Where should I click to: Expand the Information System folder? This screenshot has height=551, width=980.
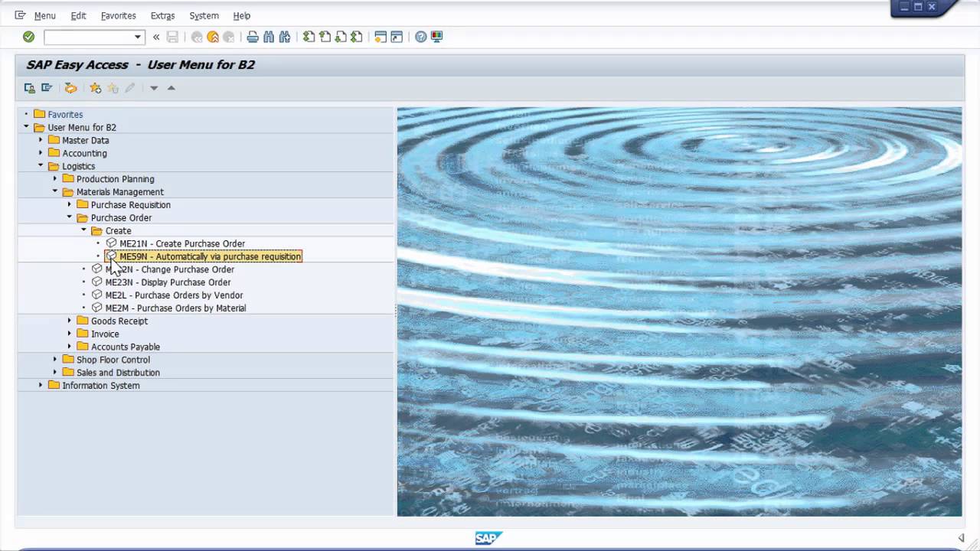click(41, 385)
